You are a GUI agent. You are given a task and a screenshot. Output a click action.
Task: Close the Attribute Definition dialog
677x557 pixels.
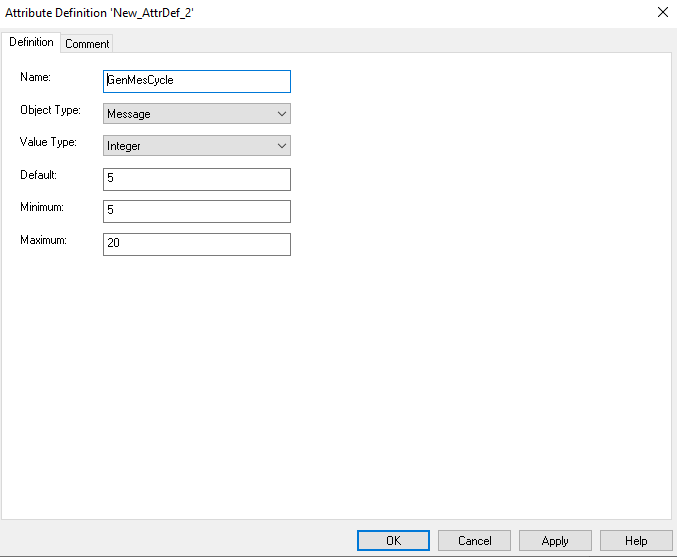[x=663, y=12]
